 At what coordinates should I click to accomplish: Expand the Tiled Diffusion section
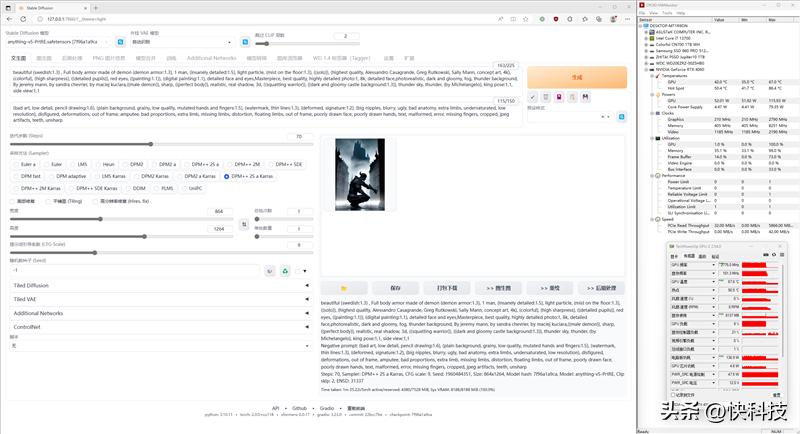[160, 286]
